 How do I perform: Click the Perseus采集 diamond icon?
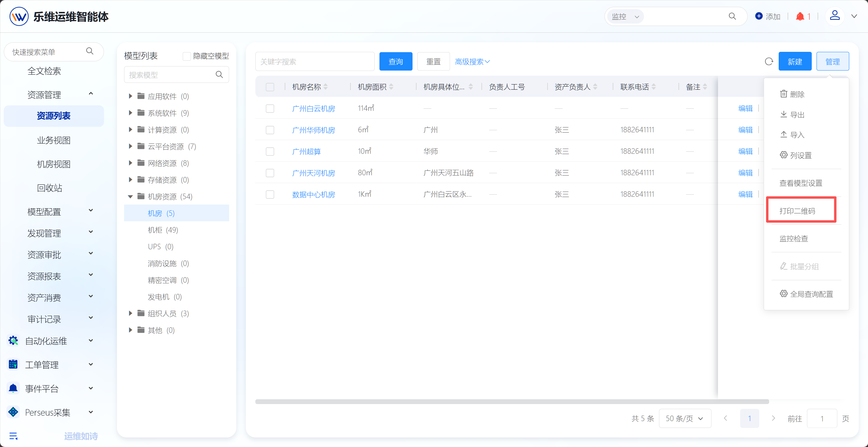(13, 412)
